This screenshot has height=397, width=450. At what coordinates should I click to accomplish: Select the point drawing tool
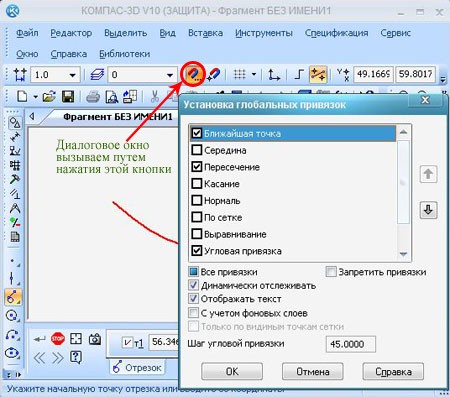(13, 261)
